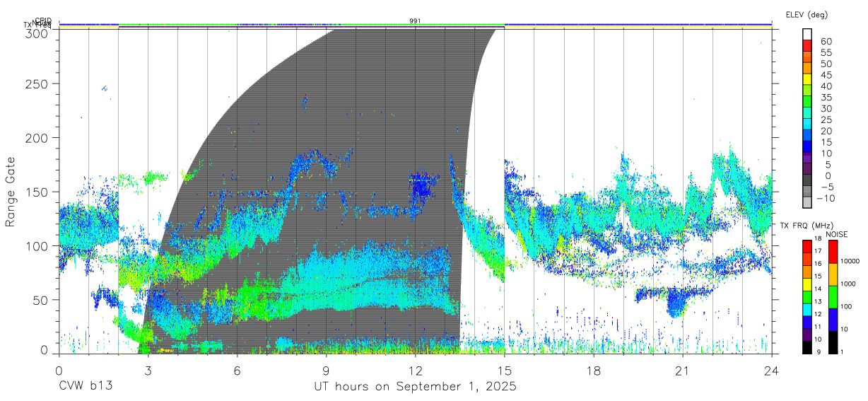This screenshot has width=868, height=401.
Task: Click the '9' tick label on UT hours axis
Action: tap(326, 371)
